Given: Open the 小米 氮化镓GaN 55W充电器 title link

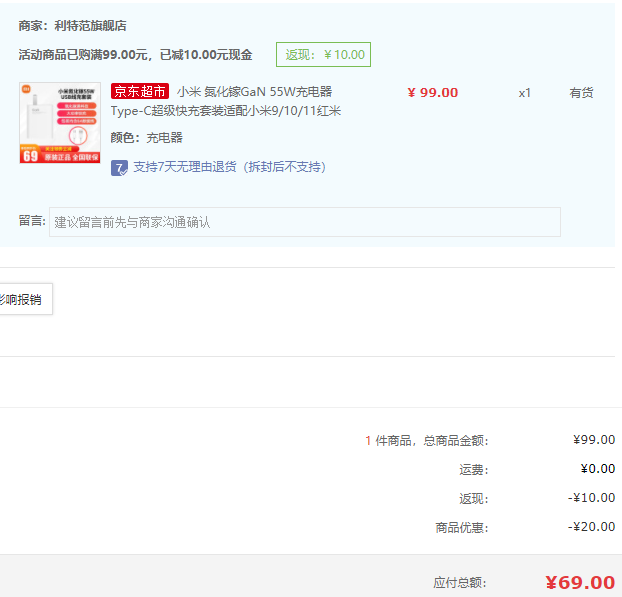Looking at the screenshot, I should click(x=254, y=92).
